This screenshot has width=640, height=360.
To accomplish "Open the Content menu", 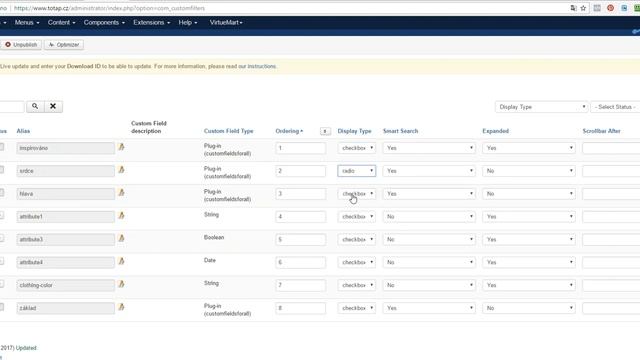I will click(61, 22).
